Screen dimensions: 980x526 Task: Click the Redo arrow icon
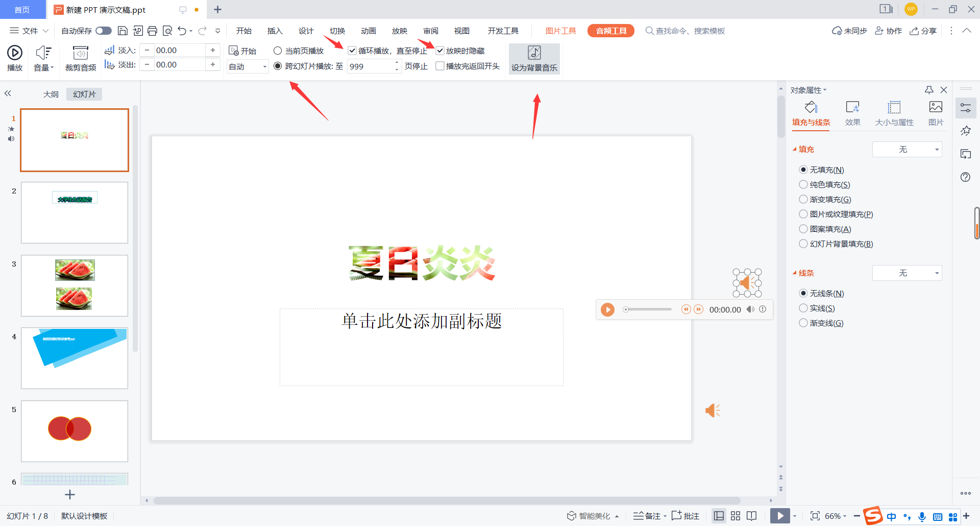click(203, 31)
